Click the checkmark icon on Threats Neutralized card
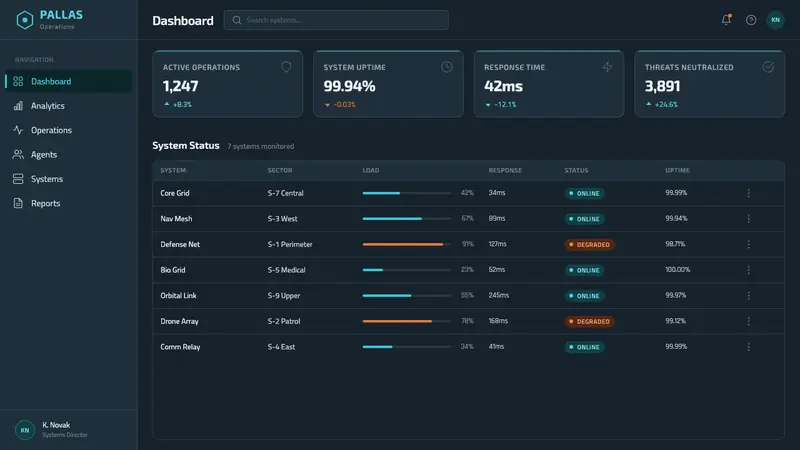Image resolution: width=800 pixels, height=450 pixels. (768, 67)
